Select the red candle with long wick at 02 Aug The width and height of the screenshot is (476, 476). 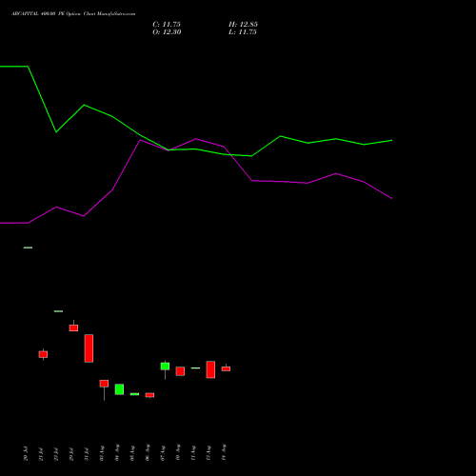tap(104, 384)
